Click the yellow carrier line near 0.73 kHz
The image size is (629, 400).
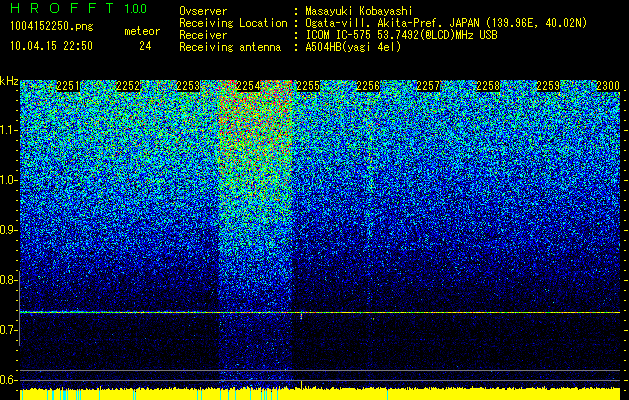pyautogui.click(x=320, y=312)
